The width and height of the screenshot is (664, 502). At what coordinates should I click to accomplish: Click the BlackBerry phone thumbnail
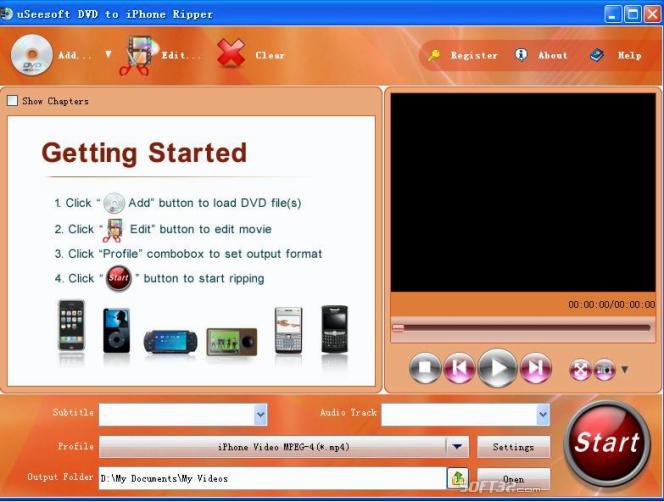pyautogui.click(x=334, y=329)
